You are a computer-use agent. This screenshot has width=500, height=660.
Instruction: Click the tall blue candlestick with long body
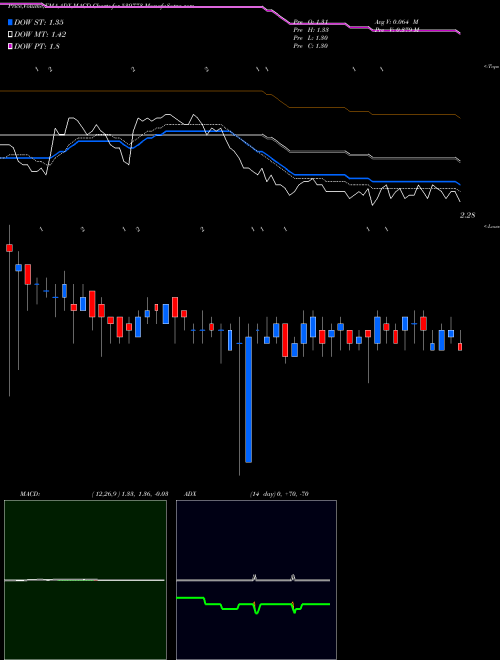click(248, 399)
